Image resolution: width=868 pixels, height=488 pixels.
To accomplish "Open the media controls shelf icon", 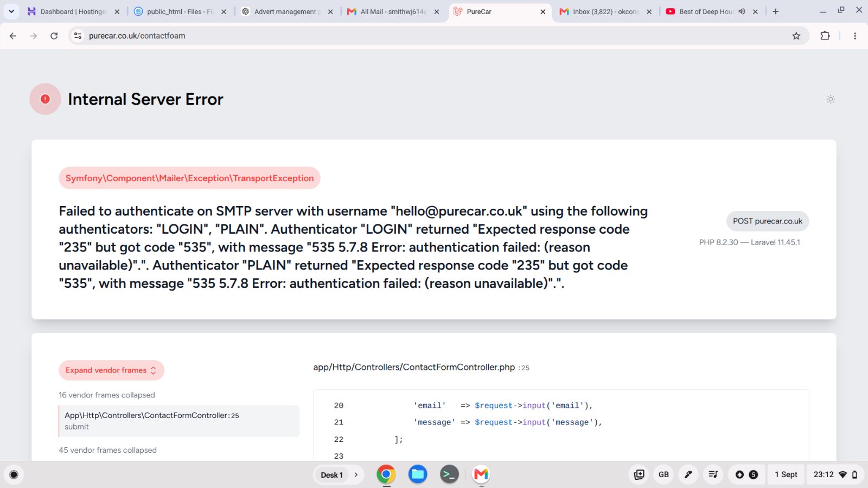I will [713, 474].
